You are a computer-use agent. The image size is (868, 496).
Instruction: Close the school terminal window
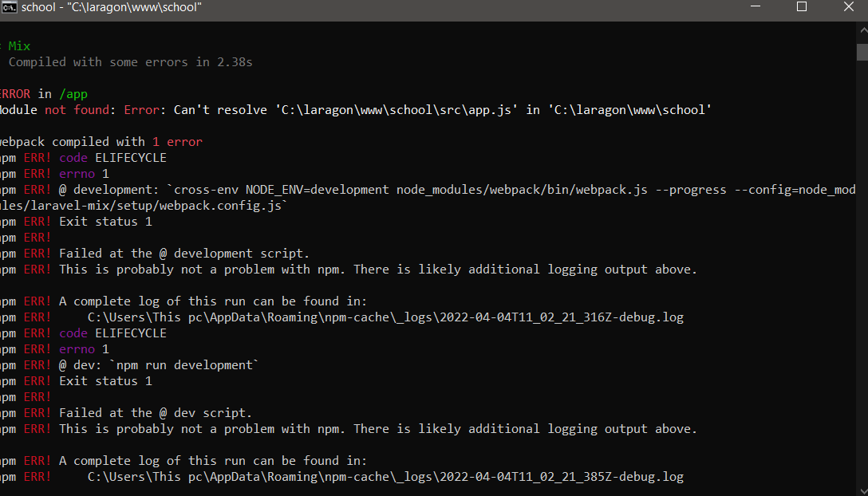[848, 6]
